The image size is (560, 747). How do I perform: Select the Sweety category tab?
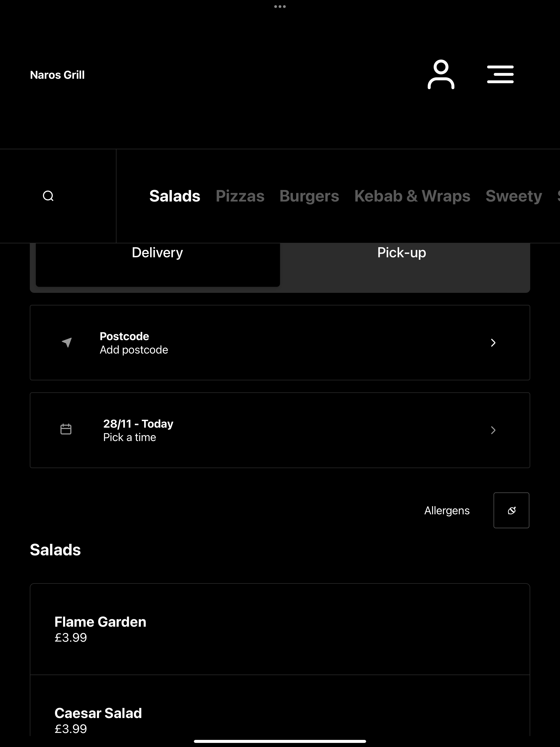pos(514,196)
